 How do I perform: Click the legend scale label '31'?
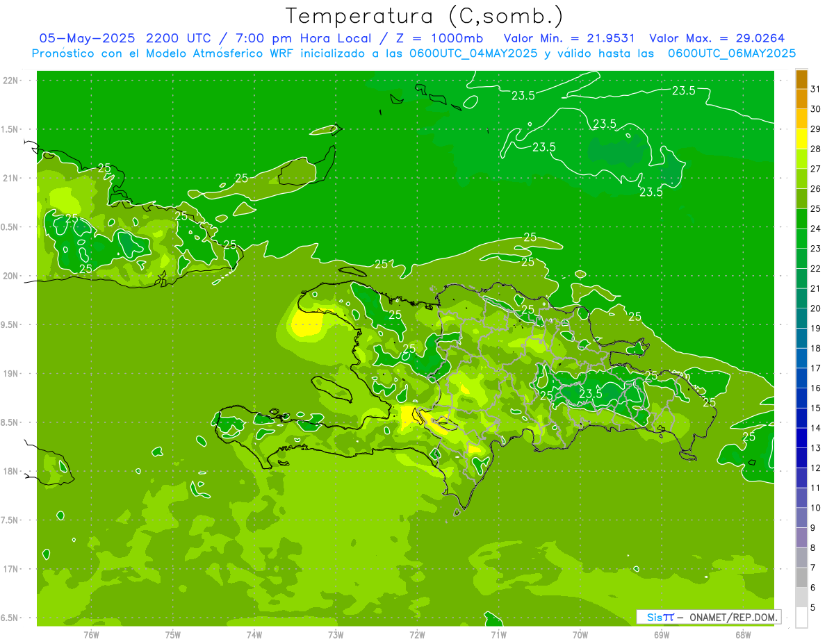point(815,89)
